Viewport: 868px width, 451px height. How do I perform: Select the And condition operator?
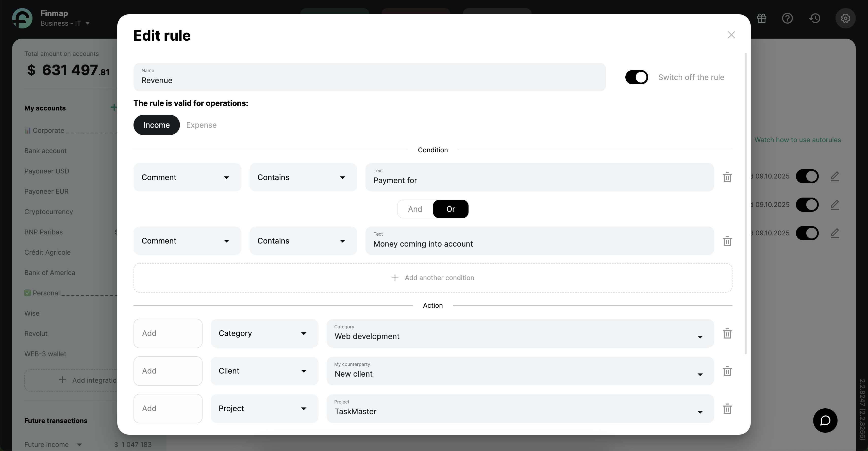pyautogui.click(x=415, y=209)
